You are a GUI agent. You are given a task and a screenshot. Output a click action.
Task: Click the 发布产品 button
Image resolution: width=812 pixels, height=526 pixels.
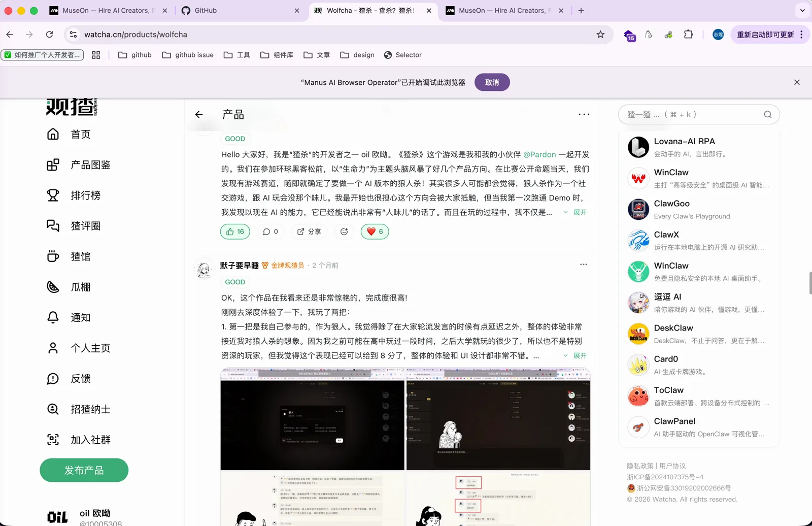tap(84, 470)
